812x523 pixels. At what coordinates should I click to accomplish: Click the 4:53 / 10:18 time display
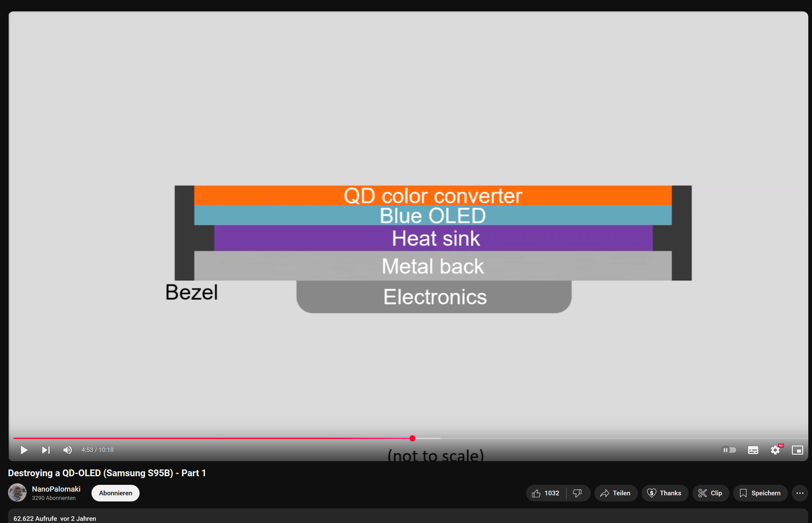[x=97, y=450]
